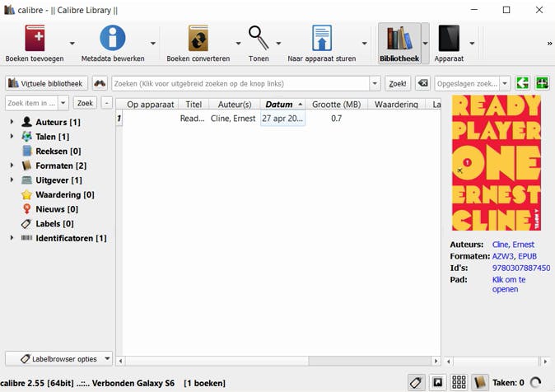Image resolution: width=555 pixels, height=392 pixels.
Task: Open Labelbrowser opties button
Action: [x=58, y=359]
